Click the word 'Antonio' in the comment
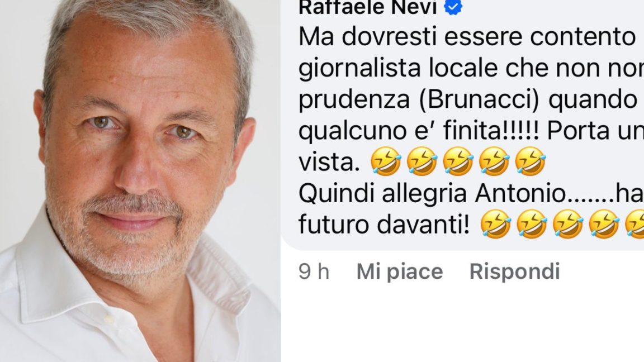The image size is (644, 362). (521, 193)
